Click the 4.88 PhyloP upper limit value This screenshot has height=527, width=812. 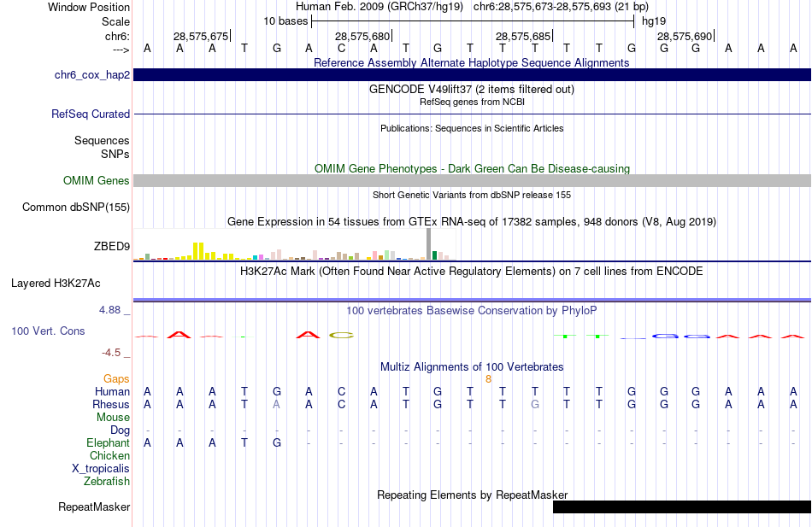[x=109, y=309]
